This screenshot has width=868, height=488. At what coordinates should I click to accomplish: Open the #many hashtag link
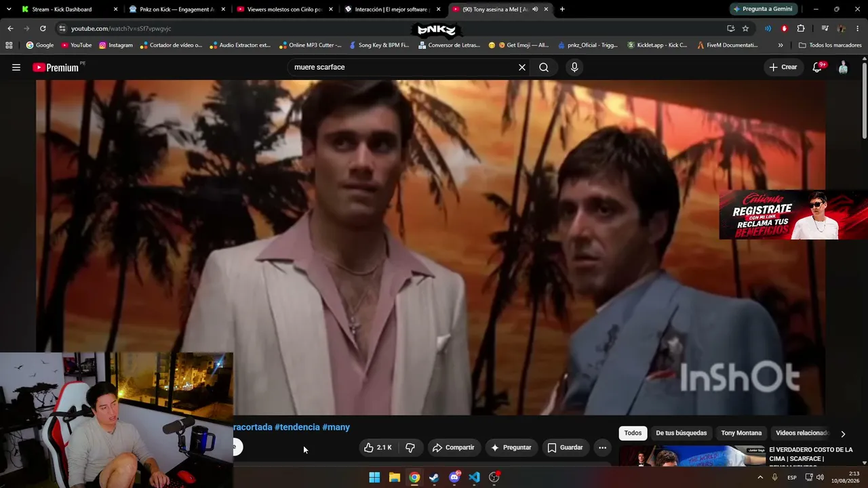[x=336, y=427]
